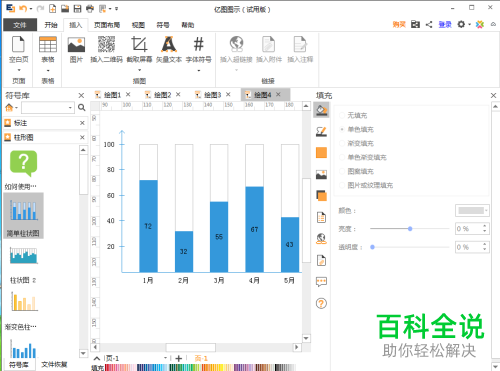This screenshot has width=500, height=371.
Task: Open the layers panel icon in sidebar
Action: [321, 196]
